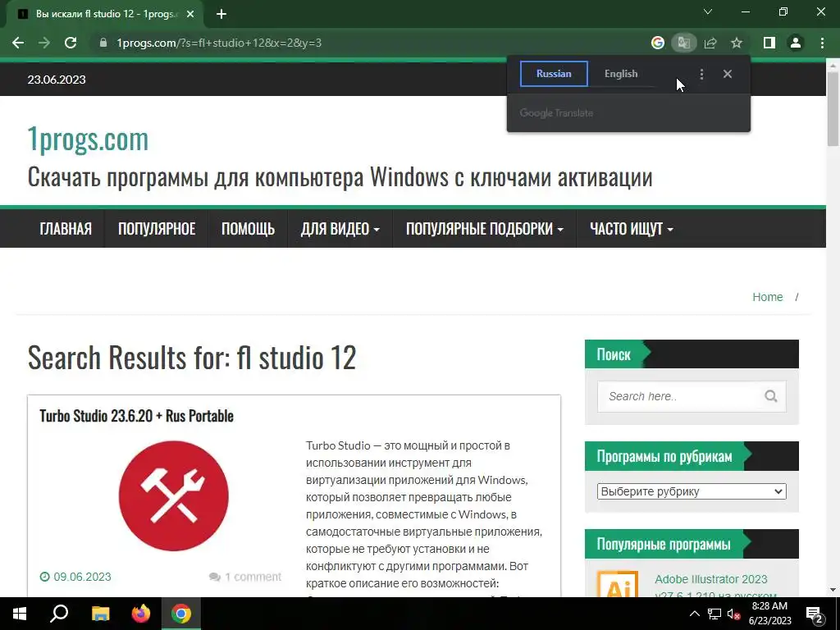Open translate popup options menu
Screen dimensions: 840x630
click(702, 74)
